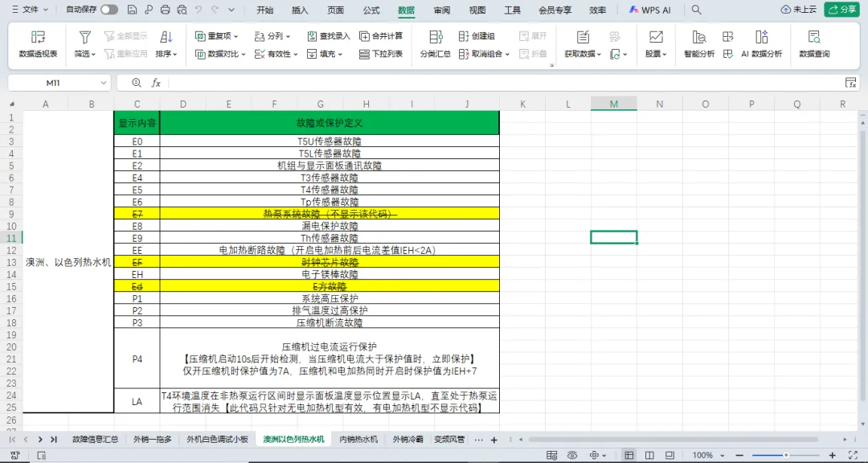The image size is (868, 463).
Task: Click 合并计算 consolidate button
Action: tap(381, 36)
